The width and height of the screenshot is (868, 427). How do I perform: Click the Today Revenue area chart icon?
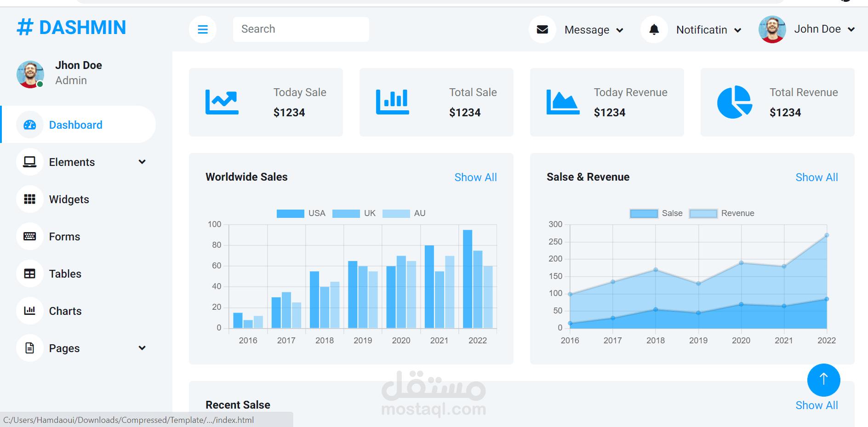[x=563, y=102]
